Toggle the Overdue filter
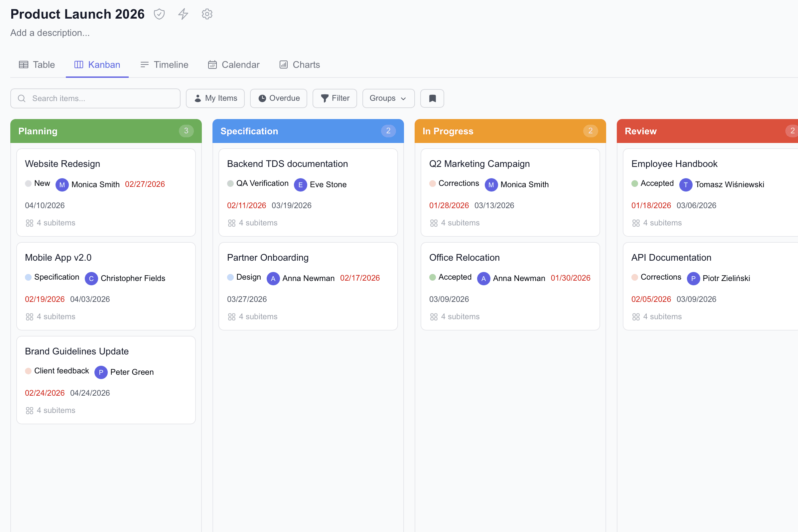 [x=279, y=98]
